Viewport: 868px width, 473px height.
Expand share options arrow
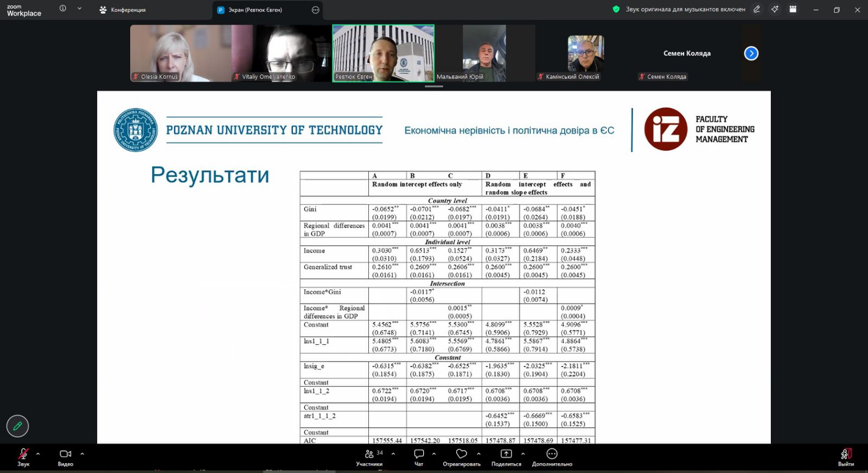523,453
